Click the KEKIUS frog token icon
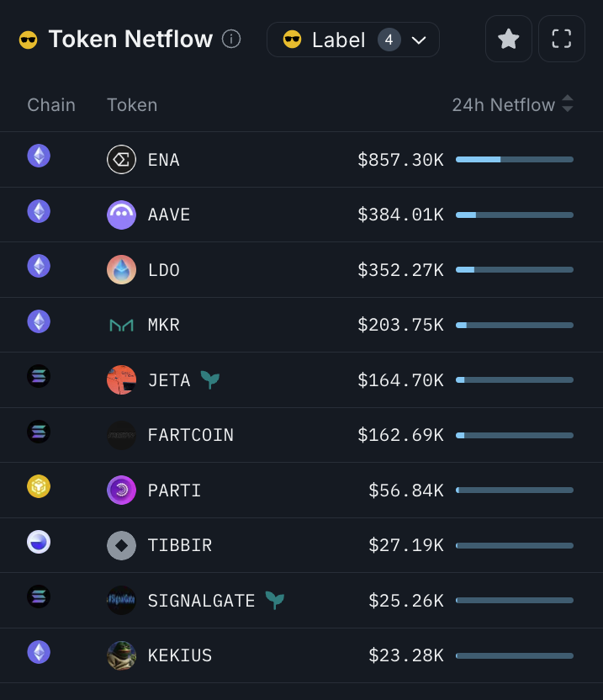The width and height of the screenshot is (603, 700). [121, 655]
